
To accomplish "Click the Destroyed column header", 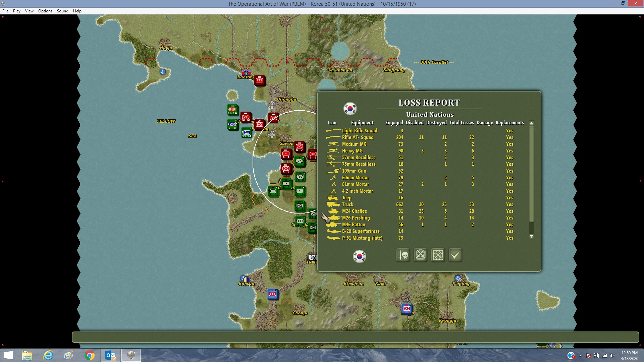I will point(436,123).
